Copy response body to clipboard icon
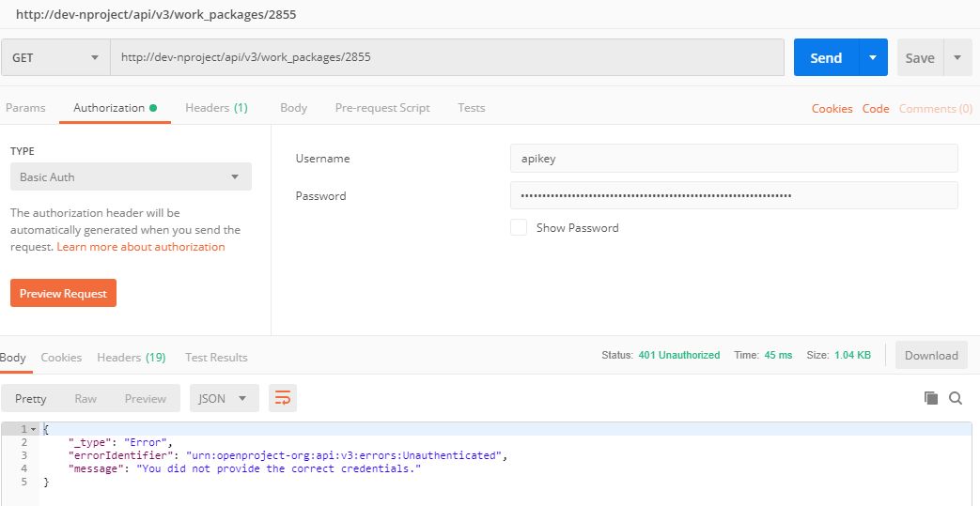980x506 pixels. coord(931,398)
